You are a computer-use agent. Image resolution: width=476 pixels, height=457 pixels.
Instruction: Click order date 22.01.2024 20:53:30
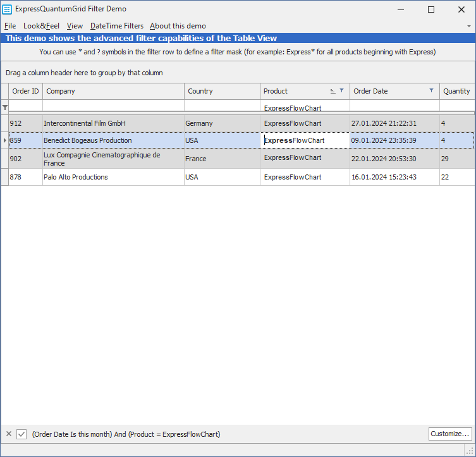click(x=394, y=159)
